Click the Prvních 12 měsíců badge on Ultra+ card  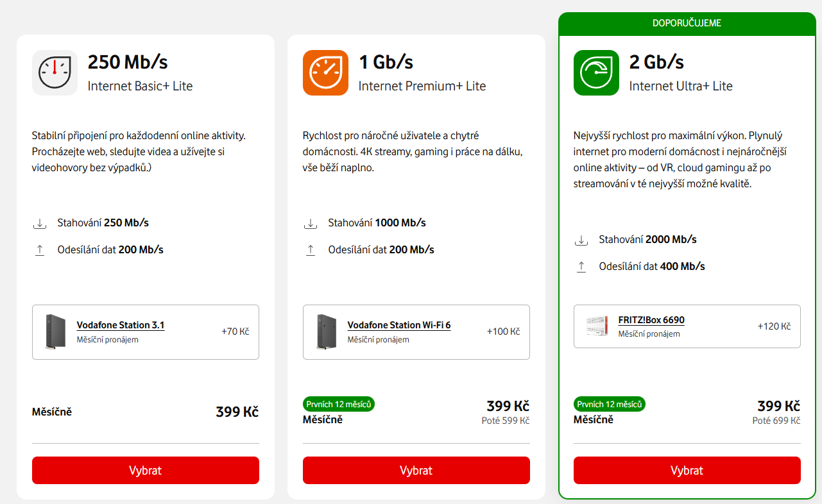point(610,404)
